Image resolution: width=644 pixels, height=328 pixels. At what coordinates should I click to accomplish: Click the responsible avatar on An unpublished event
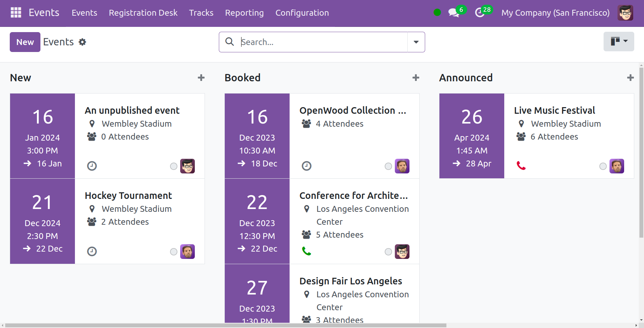click(187, 166)
